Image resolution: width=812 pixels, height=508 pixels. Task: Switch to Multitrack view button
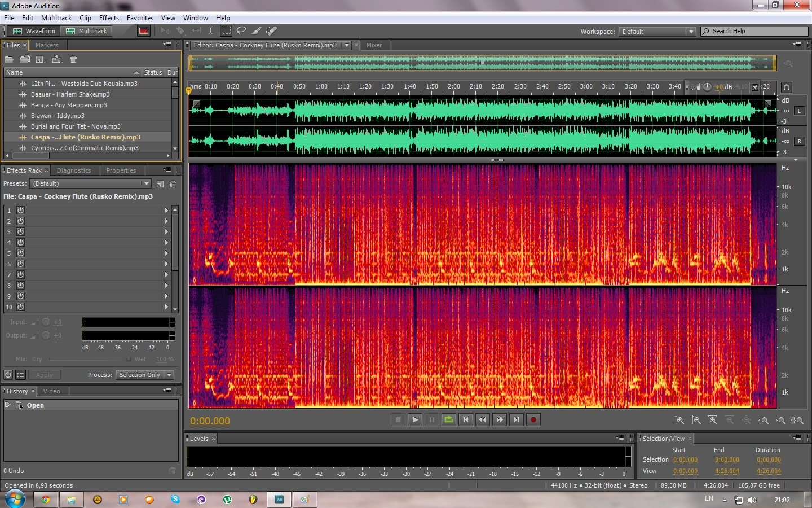coord(87,31)
